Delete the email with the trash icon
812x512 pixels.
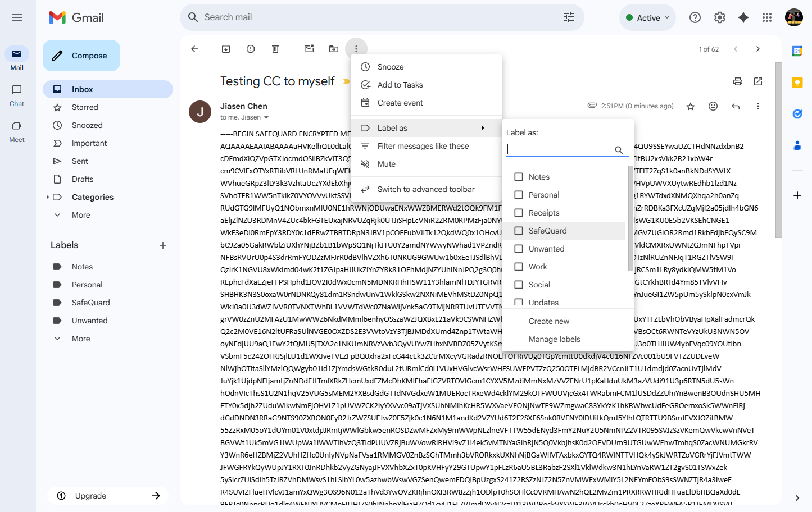tap(275, 49)
